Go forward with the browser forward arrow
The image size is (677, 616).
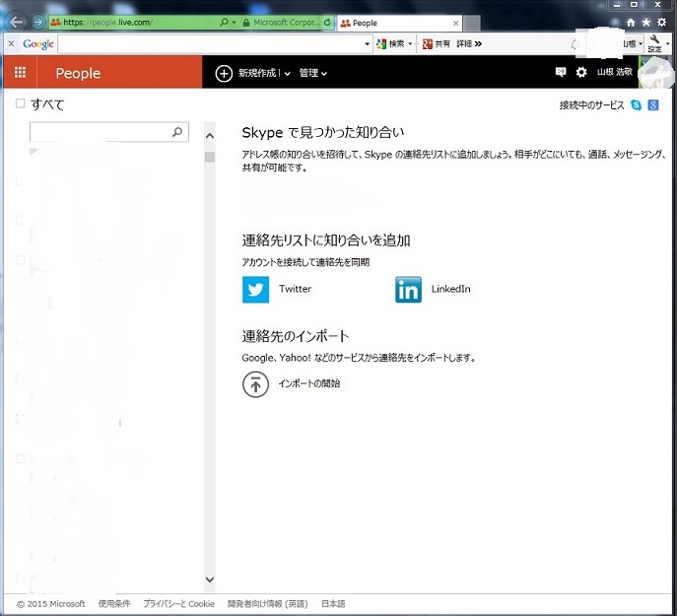point(38,22)
